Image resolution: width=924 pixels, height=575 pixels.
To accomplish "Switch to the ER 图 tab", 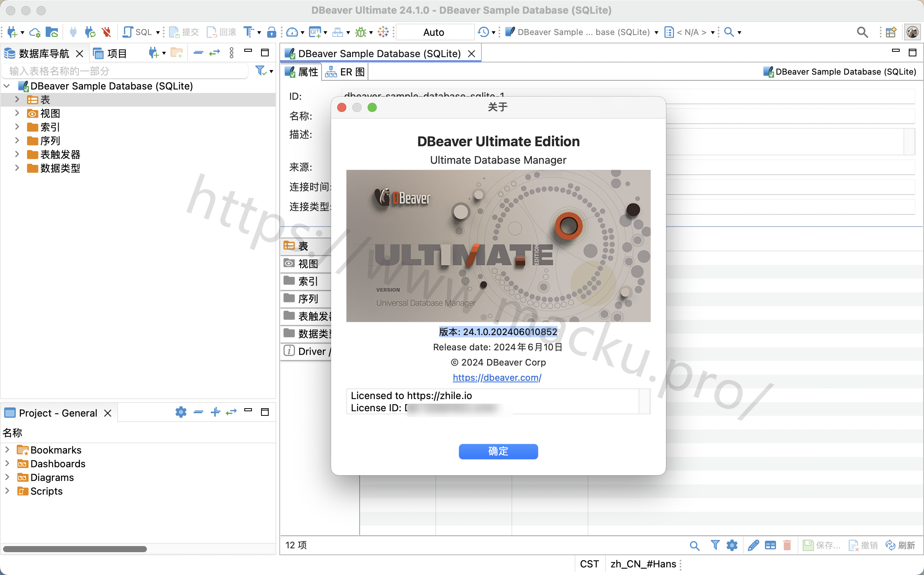I will tap(345, 72).
